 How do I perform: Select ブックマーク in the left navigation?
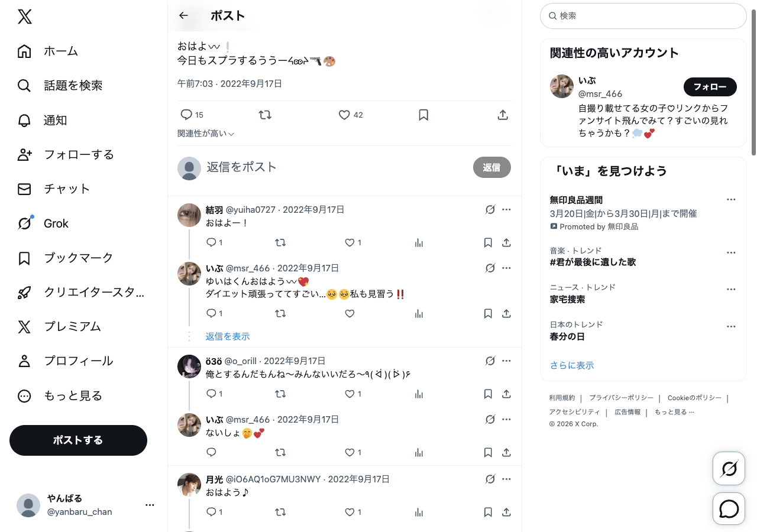point(65,258)
